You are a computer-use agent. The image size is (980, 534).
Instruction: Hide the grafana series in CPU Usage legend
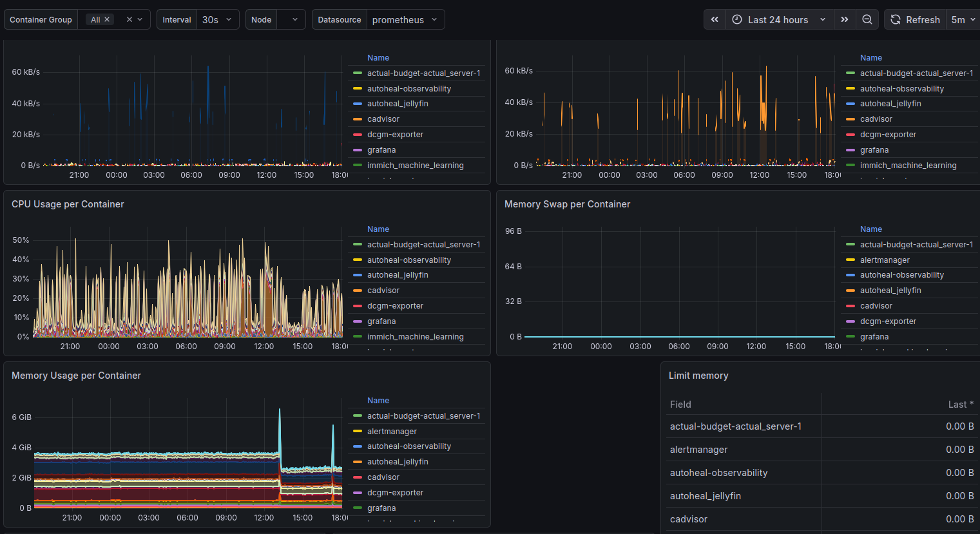(381, 321)
